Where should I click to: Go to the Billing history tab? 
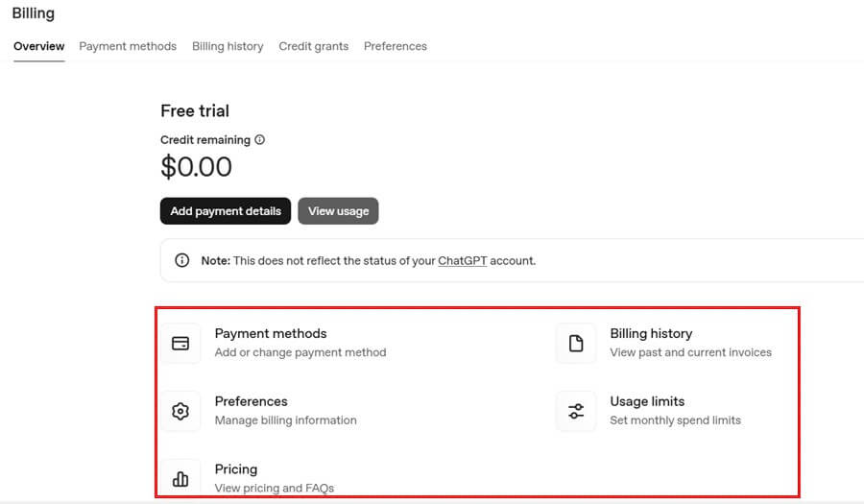click(228, 46)
